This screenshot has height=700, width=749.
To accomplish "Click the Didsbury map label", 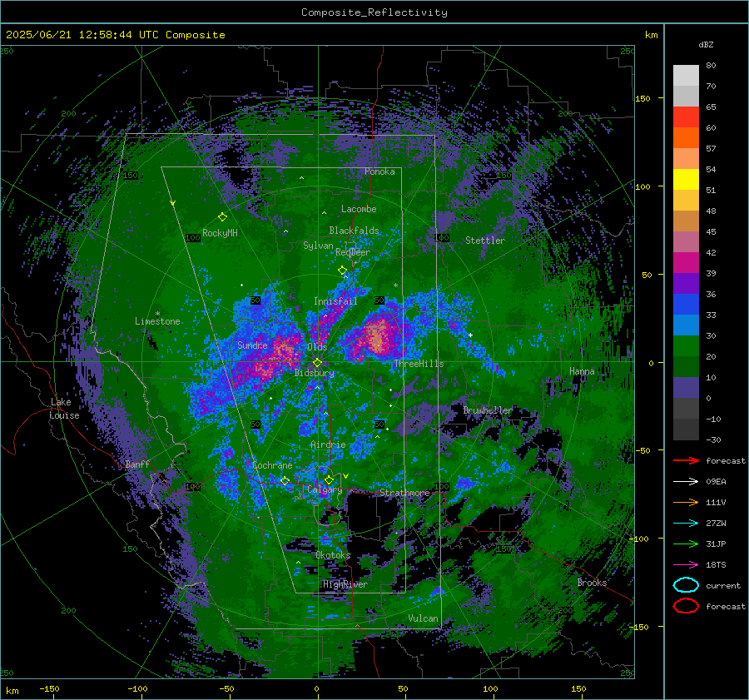I will tap(315, 373).
